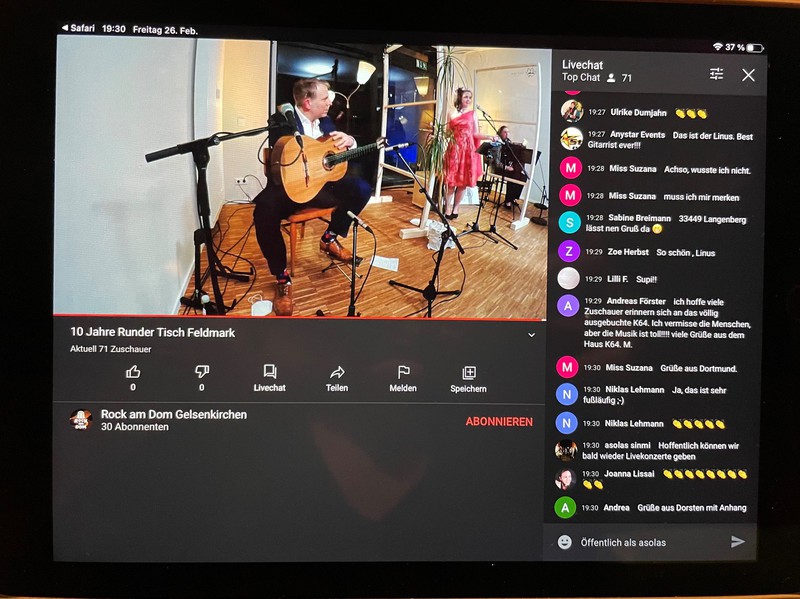The width and height of the screenshot is (800, 599).
Task: Open the Top Chat mode selector
Action: pos(581,77)
